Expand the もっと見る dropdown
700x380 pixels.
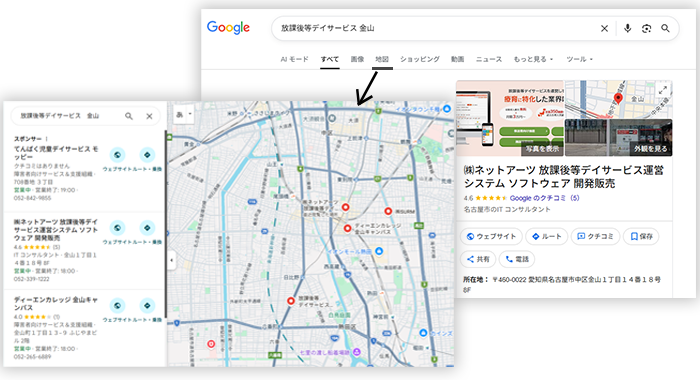click(x=533, y=59)
